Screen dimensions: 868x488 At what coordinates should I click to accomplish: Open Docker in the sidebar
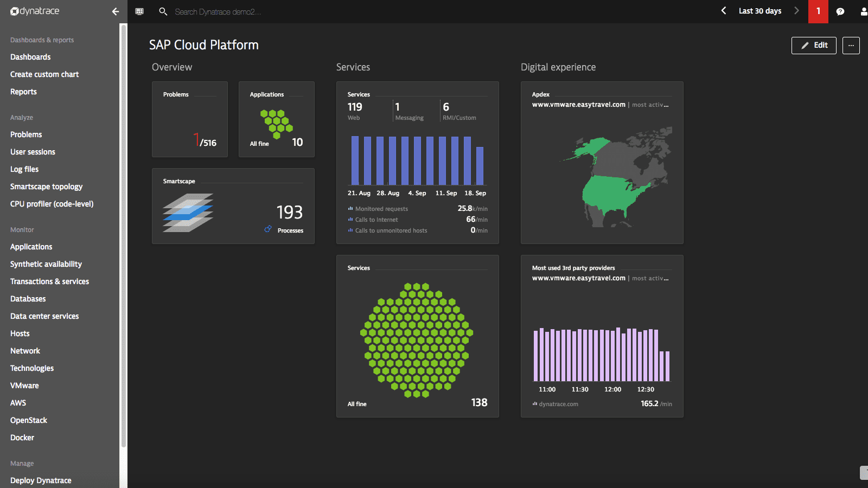22,438
